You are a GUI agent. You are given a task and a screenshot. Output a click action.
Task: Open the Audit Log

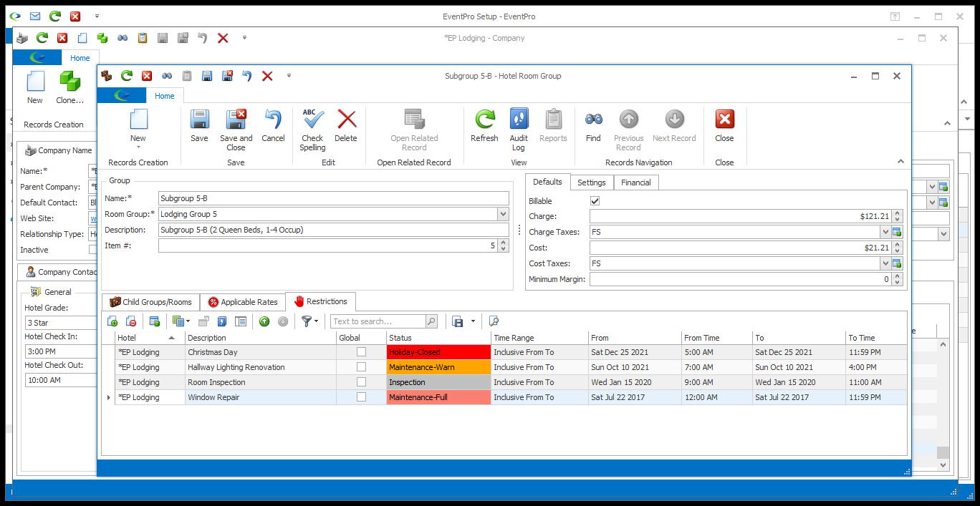point(519,130)
